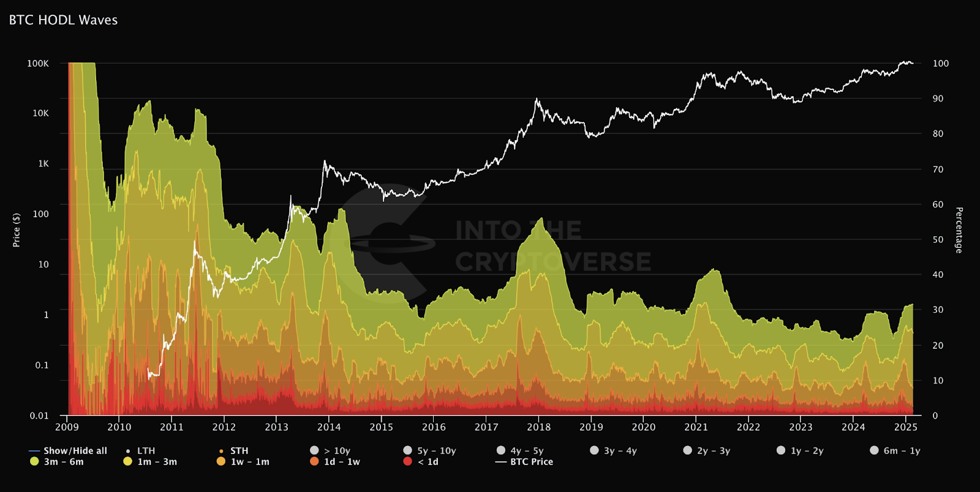Show the > 10y HODL wave
This screenshot has height=492, width=980.
pos(331,450)
